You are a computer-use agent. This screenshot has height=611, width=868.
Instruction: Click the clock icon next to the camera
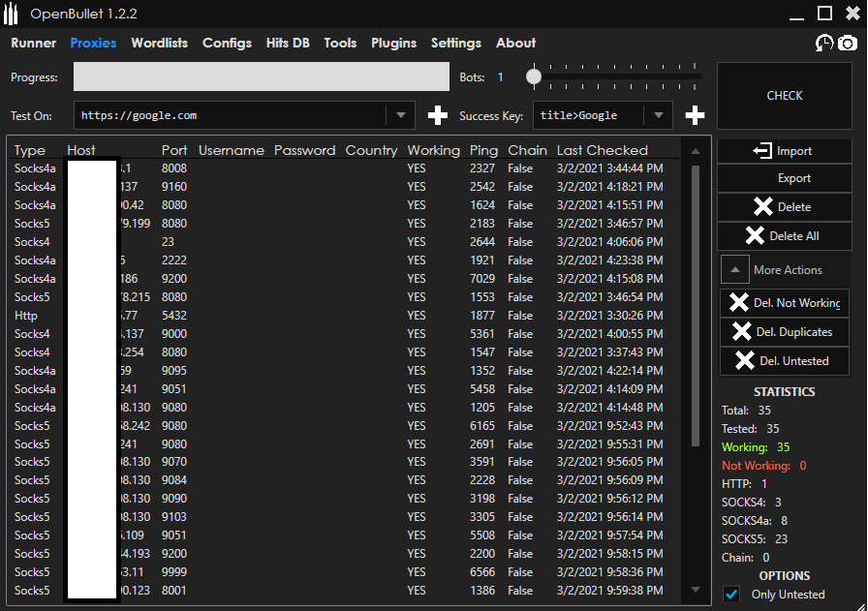coord(823,44)
